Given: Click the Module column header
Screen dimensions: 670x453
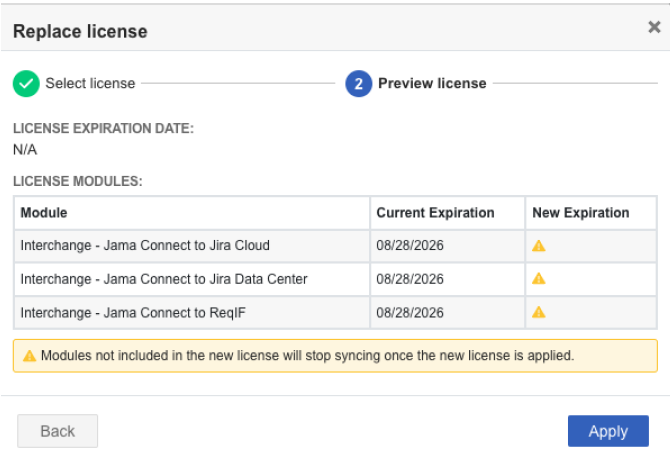Looking at the screenshot, I should tap(192, 213).
